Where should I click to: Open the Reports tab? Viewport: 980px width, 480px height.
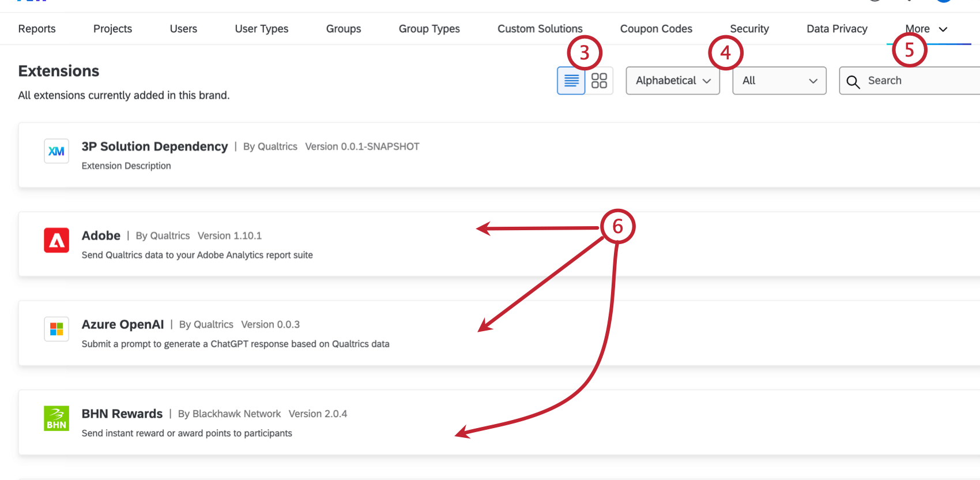(37, 29)
